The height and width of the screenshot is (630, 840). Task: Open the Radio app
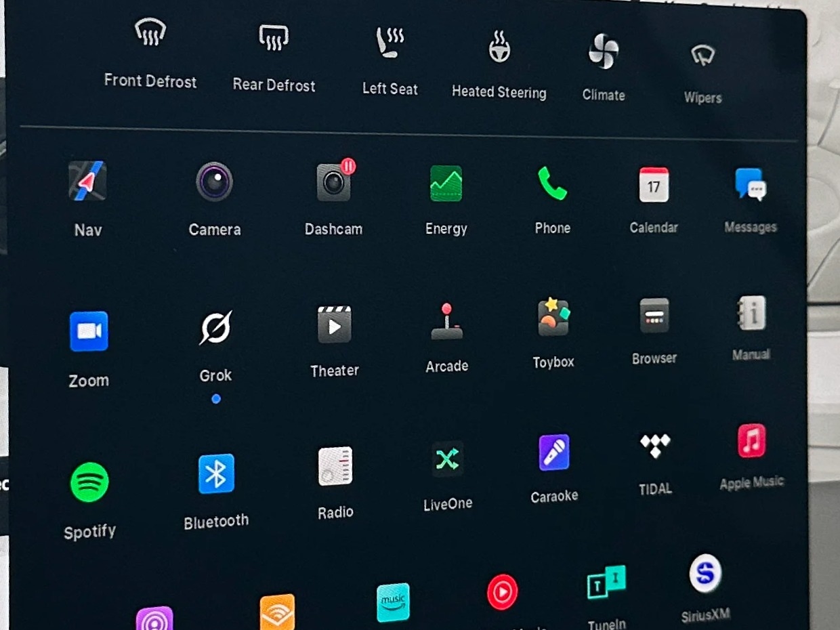coord(335,466)
